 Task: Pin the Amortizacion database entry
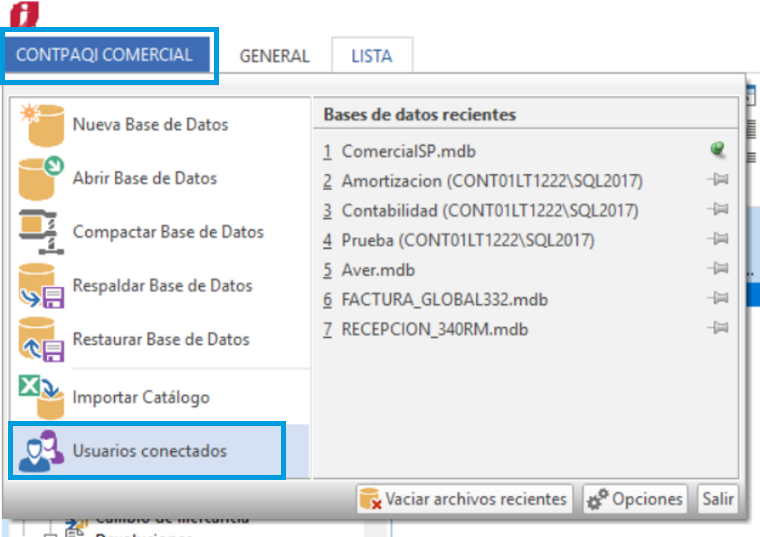718,179
